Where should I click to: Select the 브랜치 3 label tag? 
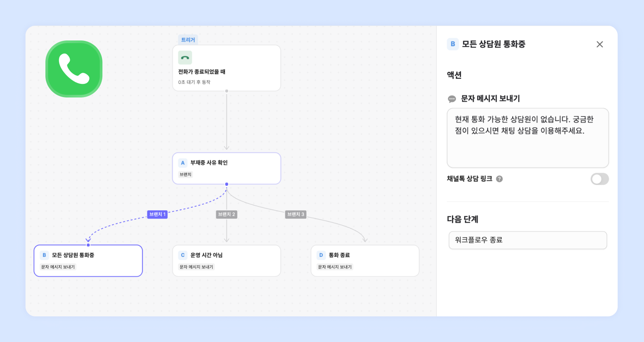tap(296, 214)
